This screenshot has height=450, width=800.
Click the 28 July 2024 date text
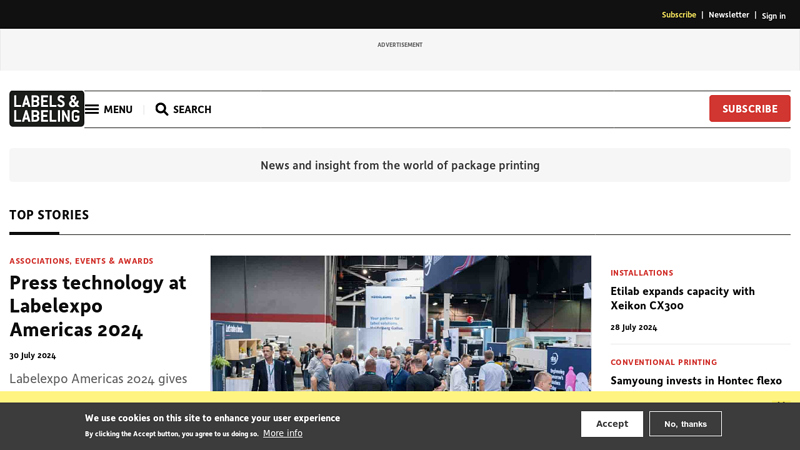(x=634, y=328)
